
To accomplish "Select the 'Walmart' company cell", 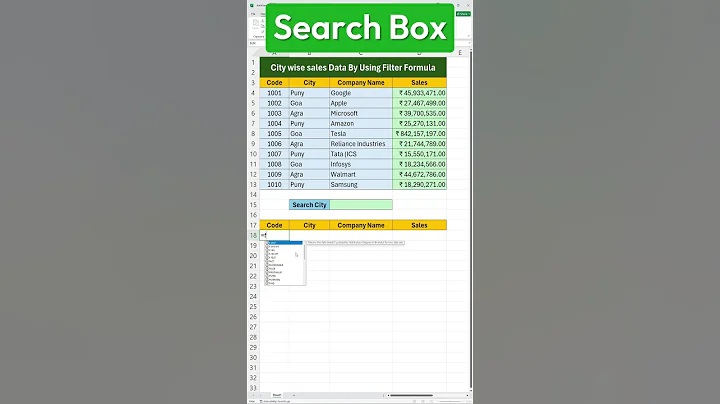I will (x=361, y=174).
